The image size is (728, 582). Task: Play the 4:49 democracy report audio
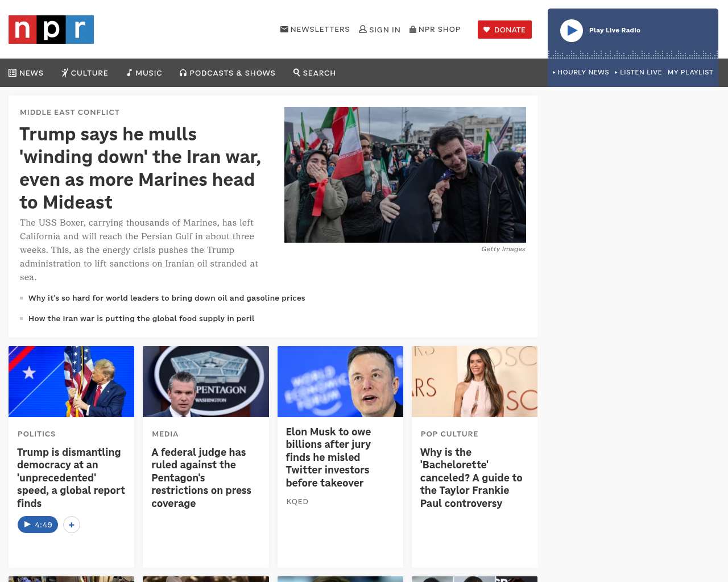[x=38, y=525]
